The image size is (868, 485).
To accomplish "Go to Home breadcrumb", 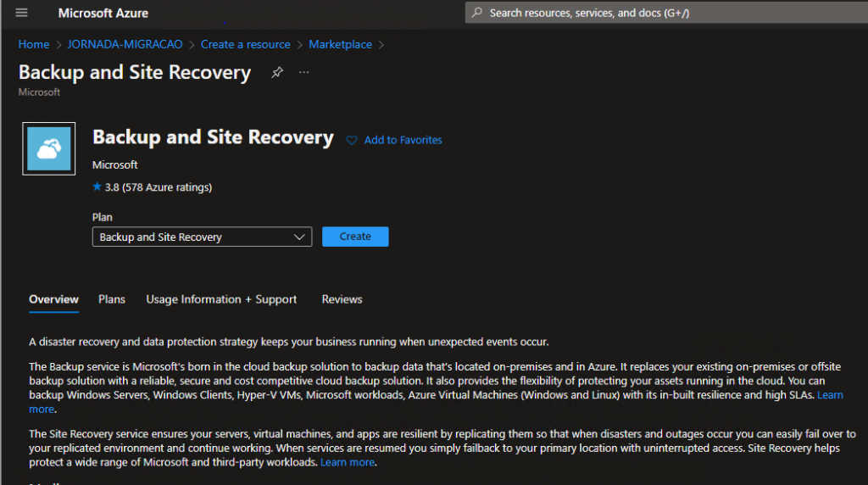I will (34, 44).
